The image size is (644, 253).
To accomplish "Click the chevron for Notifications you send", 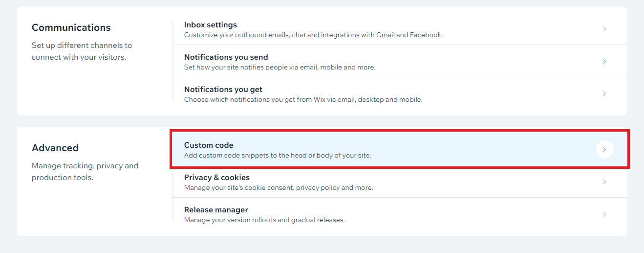I will point(604,62).
